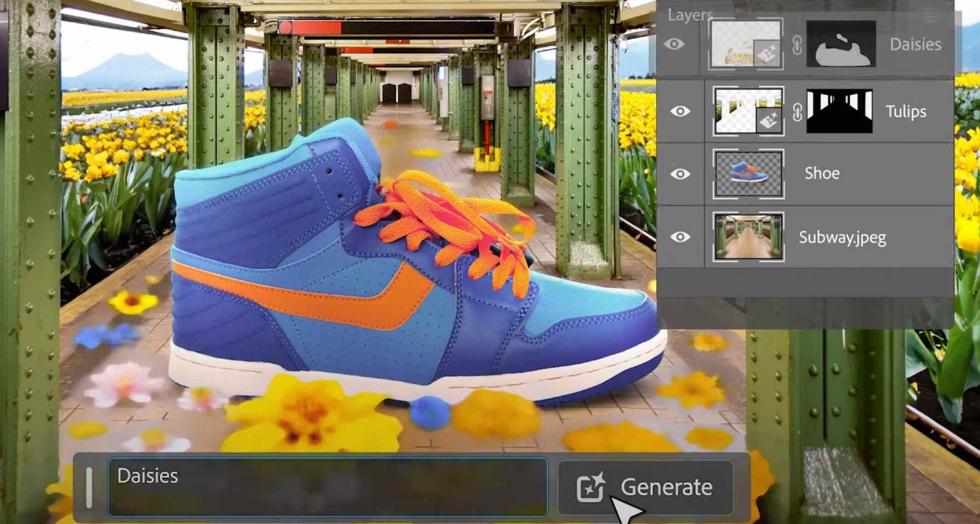Image resolution: width=980 pixels, height=524 pixels.
Task: Focus the Daisies prompt text field
Action: (x=328, y=487)
